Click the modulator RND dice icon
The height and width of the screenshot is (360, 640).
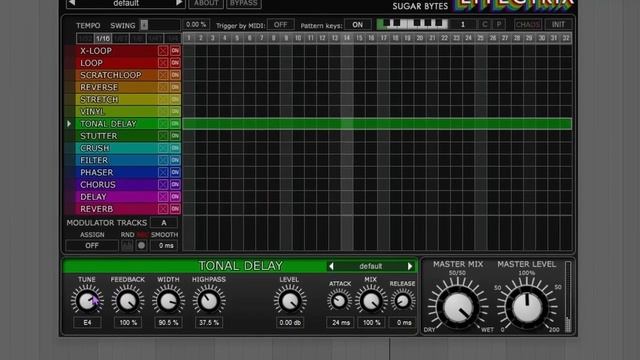127,246
